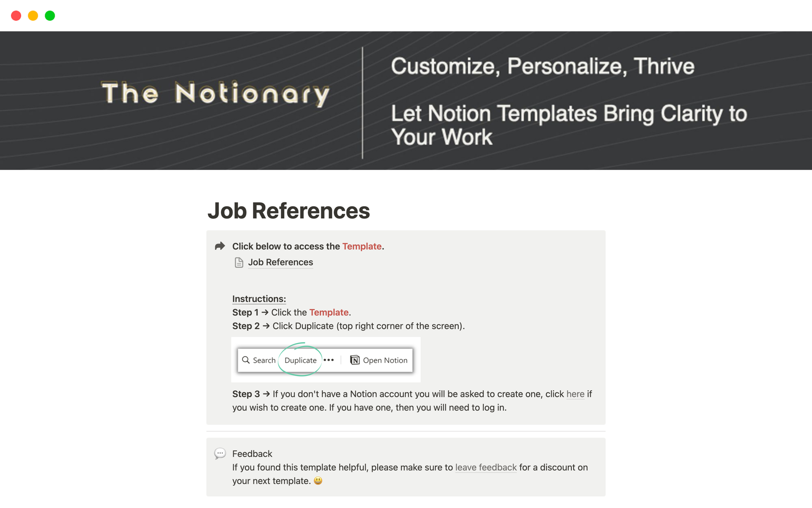Click the Search icon in toolbar
This screenshot has height=508, width=812.
246,359
